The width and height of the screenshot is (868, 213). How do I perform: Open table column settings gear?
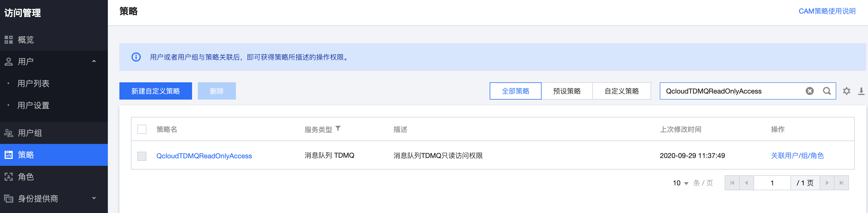tap(846, 91)
